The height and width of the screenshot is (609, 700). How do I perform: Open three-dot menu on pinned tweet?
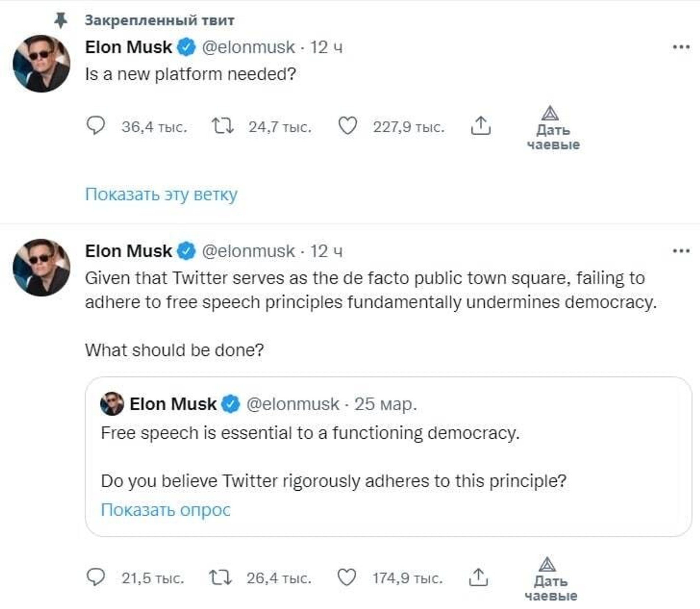681,47
